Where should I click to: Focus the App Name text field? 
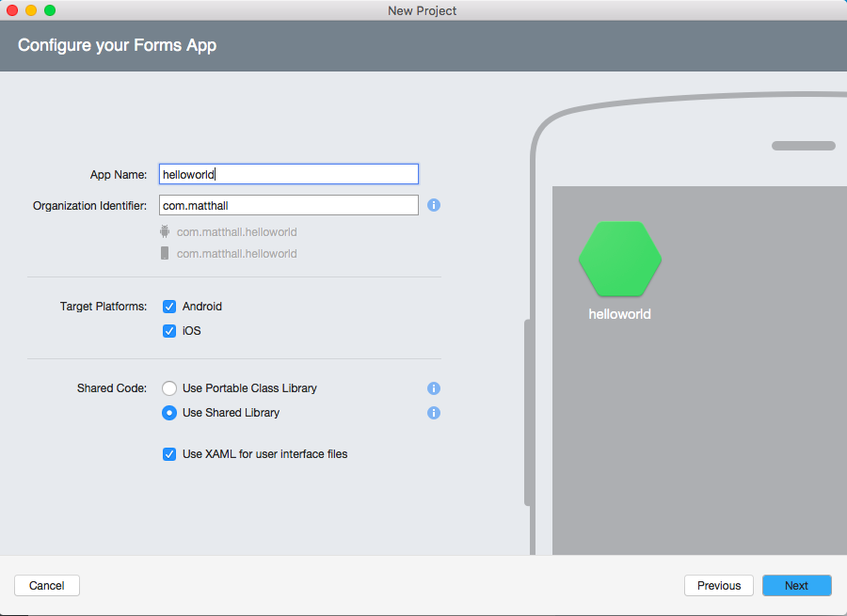288,174
